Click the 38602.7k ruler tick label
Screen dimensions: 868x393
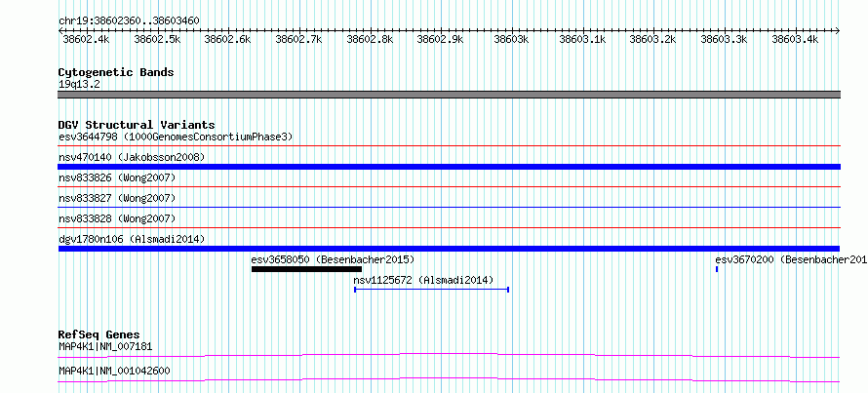tap(298, 39)
